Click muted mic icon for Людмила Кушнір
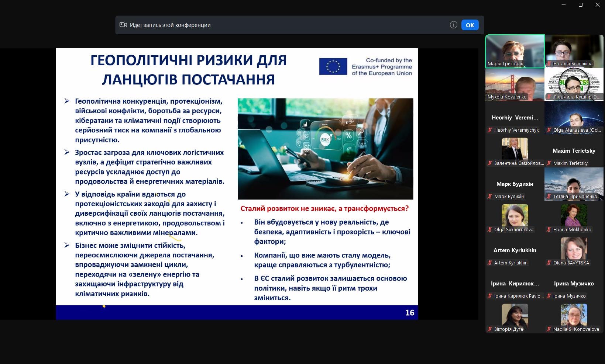Viewport: 605px width, 364px height. [549, 97]
